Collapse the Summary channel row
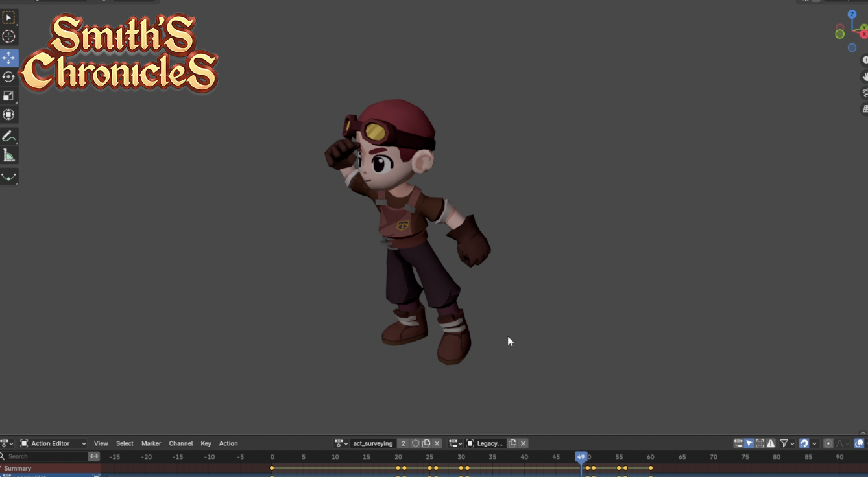Viewport: 868px width, 477px height. pyautogui.click(x=1, y=468)
